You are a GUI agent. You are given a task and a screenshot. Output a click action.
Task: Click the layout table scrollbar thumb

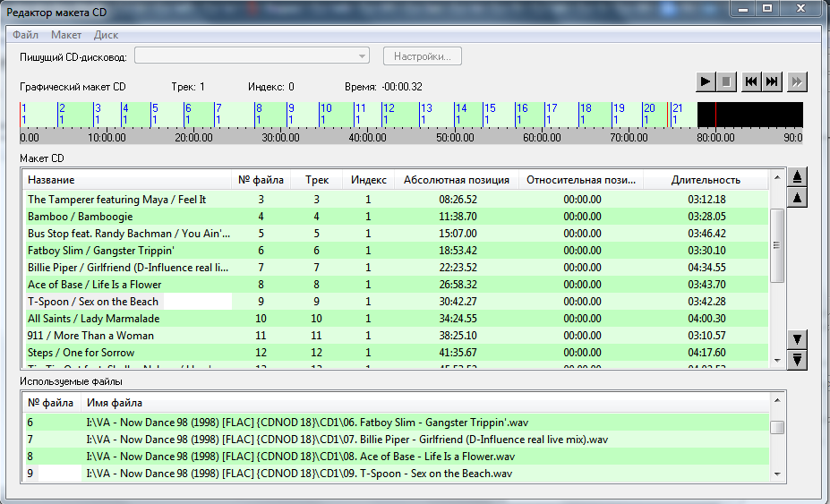[777, 245]
